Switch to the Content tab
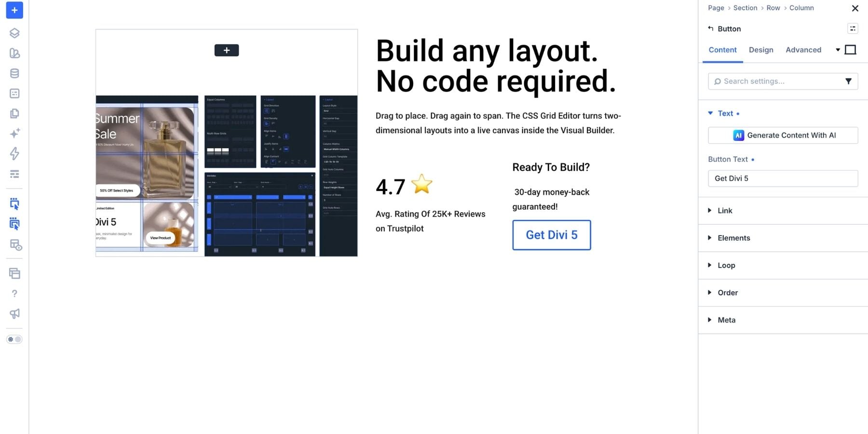This screenshot has width=868, height=434. [722, 50]
